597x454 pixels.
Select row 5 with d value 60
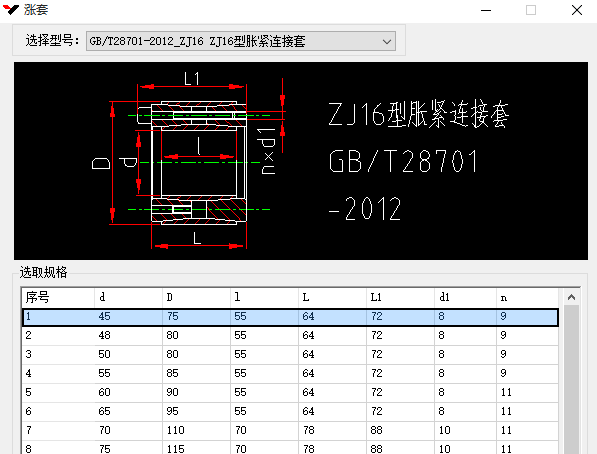(290, 393)
